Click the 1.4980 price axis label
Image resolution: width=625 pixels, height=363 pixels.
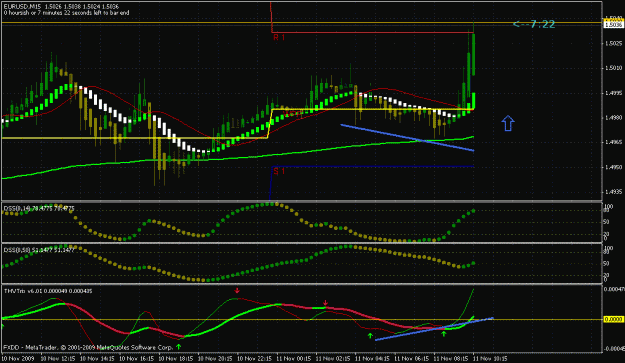point(613,118)
